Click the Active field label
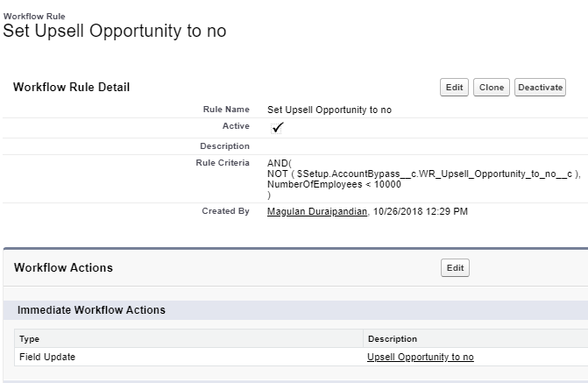Image resolution: width=588 pixels, height=383 pixels. [236, 126]
